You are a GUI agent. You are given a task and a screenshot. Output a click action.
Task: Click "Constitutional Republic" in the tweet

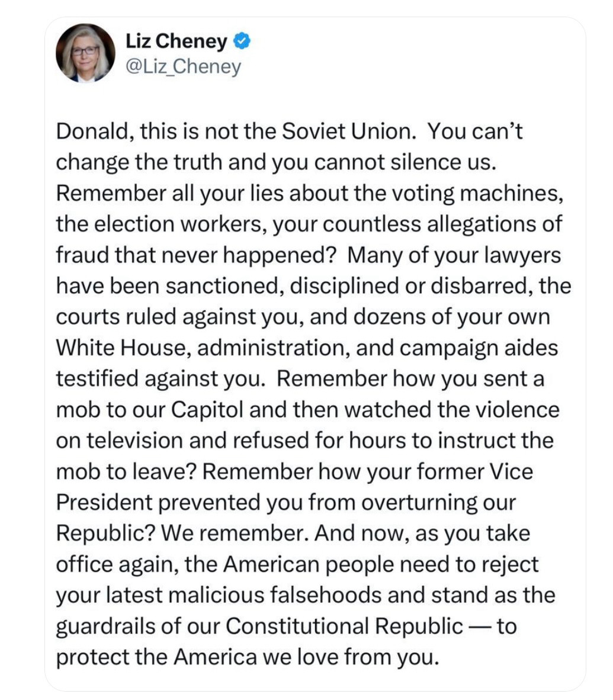click(x=344, y=627)
